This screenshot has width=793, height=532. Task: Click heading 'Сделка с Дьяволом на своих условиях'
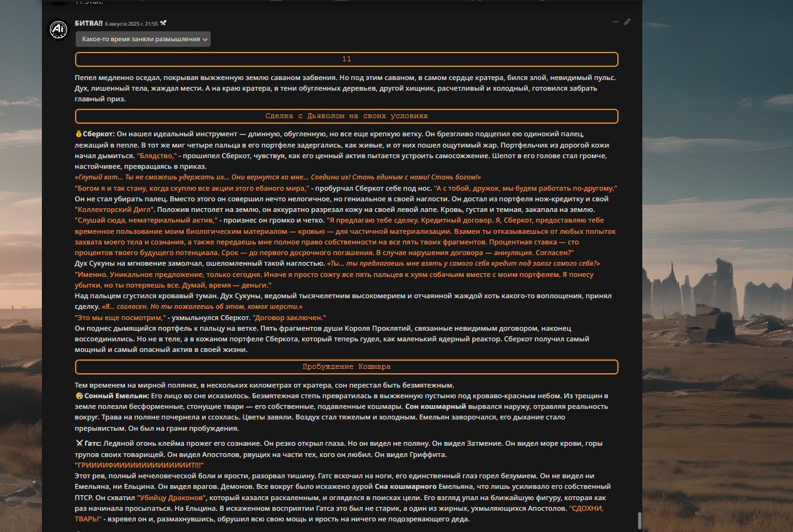346,116
